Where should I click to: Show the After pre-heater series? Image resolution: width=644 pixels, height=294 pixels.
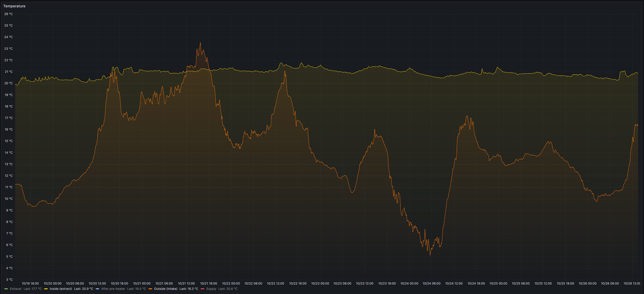(113, 289)
